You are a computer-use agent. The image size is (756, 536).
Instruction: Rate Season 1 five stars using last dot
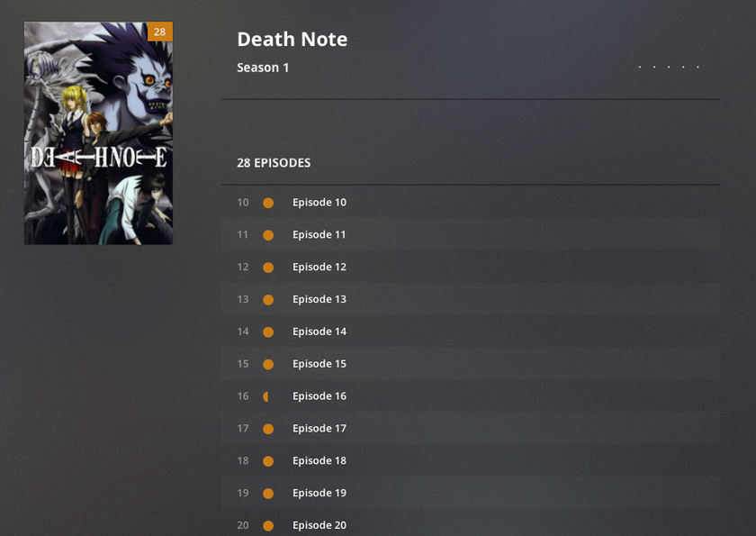(x=697, y=67)
